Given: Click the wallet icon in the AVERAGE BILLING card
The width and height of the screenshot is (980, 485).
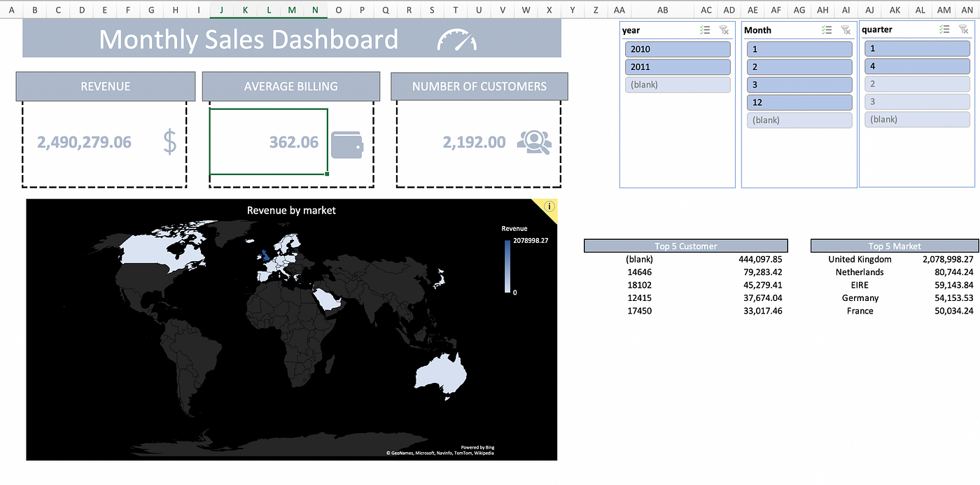Looking at the screenshot, I should click(348, 143).
